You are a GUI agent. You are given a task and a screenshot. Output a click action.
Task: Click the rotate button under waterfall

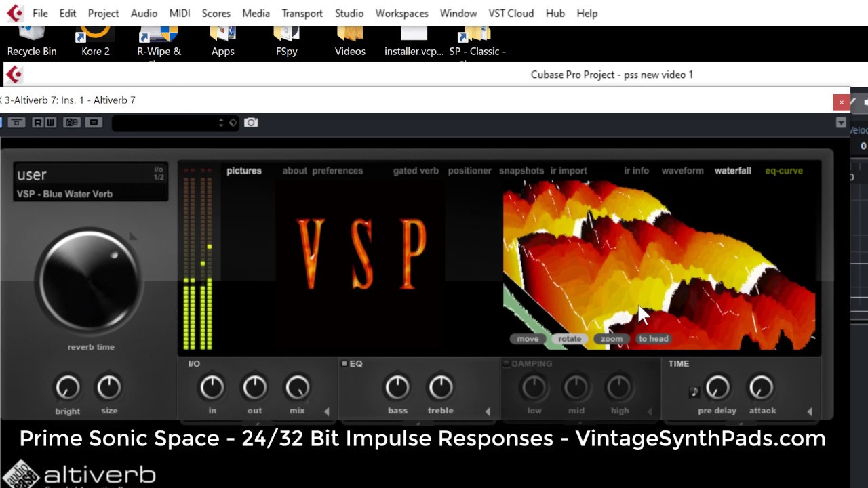[570, 339]
